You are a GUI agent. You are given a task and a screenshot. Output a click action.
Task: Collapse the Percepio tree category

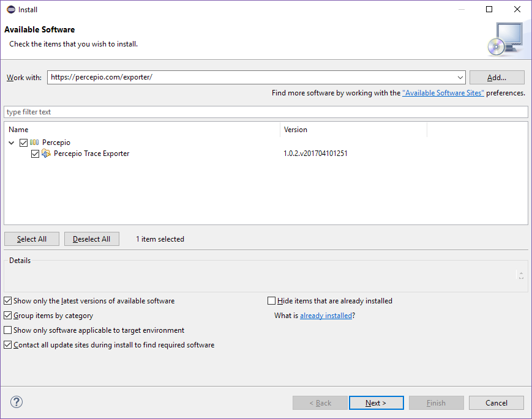(x=12, y=143)
